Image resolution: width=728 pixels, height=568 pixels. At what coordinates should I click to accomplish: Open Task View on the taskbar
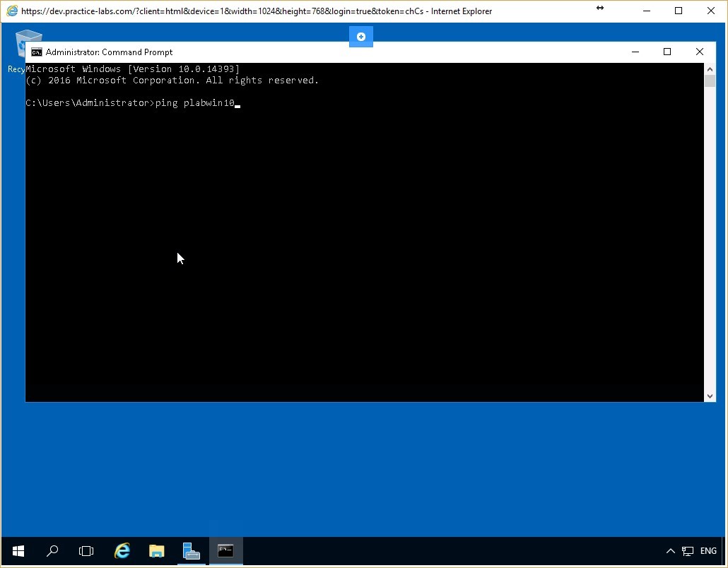(x=86, y=551)
